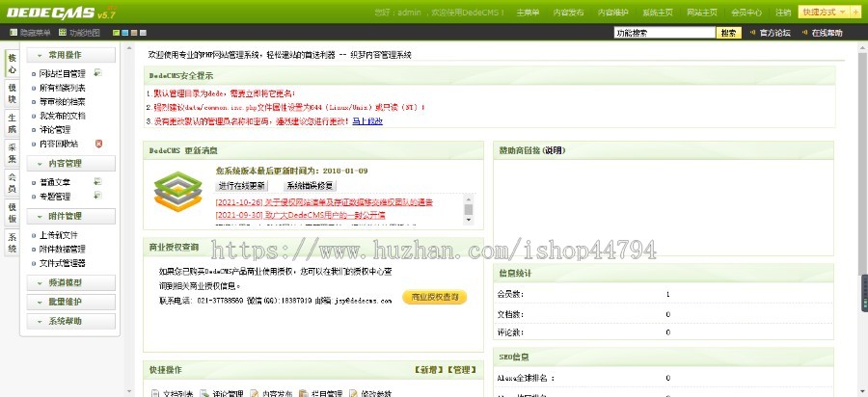Click the 系统错误修复 button

[x=310, y=186]
